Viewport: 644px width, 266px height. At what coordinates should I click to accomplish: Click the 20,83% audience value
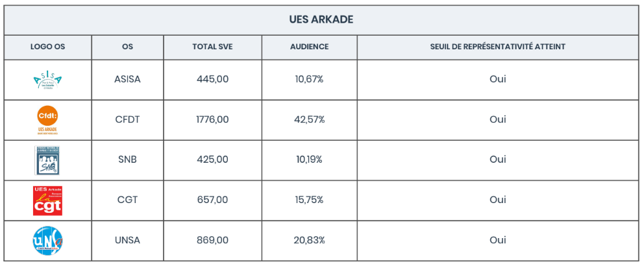(309, 240)
